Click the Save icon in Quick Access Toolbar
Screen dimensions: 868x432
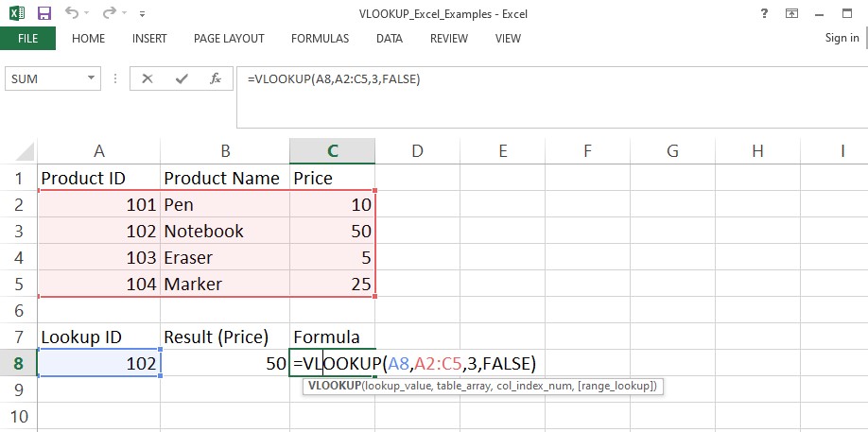[x=43, y=13]
